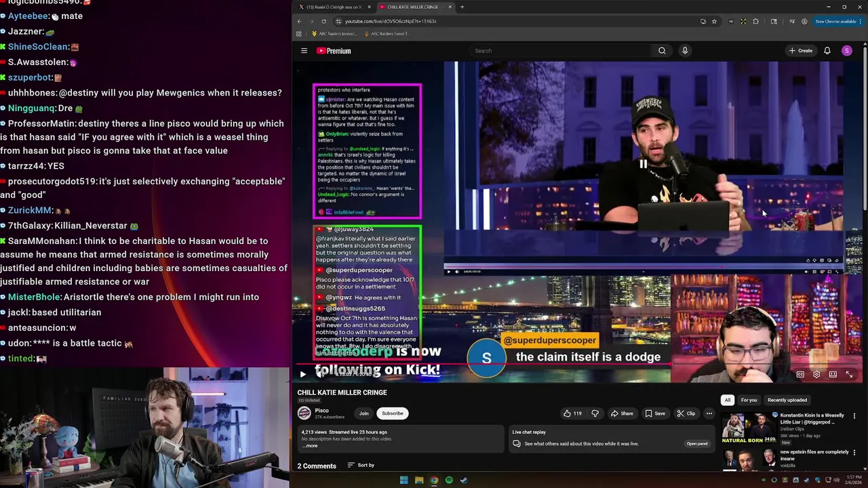Viewport: 868px width, 488px height.
Task: Expand the description with ...more
Action: click(310, 445)
